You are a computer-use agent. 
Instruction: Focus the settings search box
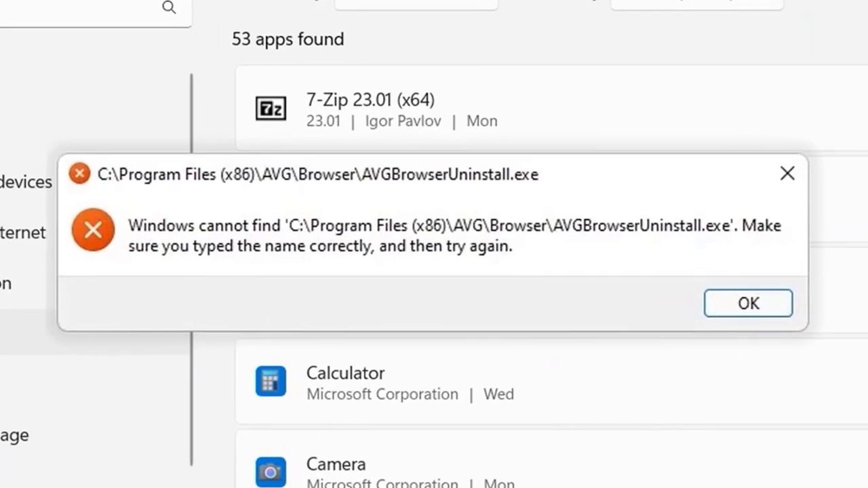pos(95,11)
